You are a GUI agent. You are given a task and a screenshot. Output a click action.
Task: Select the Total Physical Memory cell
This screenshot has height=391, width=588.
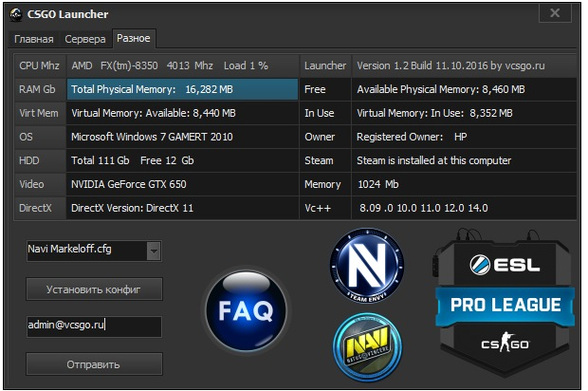click(x=183, y=89)
